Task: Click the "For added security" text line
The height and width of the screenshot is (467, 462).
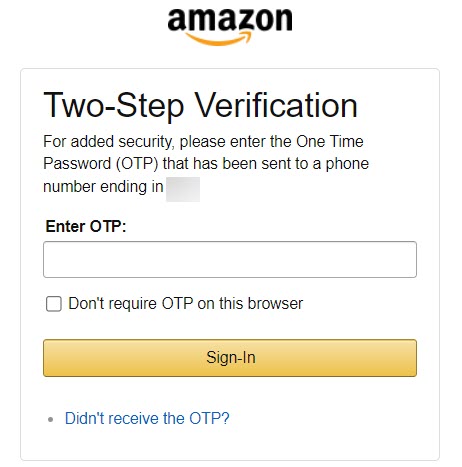Action: coord(203,142)
